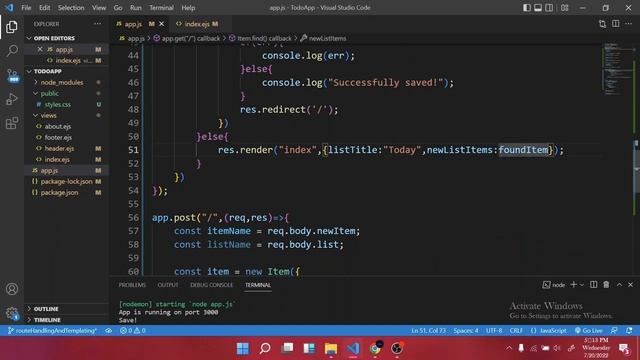Collapse the views folder
The image size is (640, 360).
click(48, 116)
